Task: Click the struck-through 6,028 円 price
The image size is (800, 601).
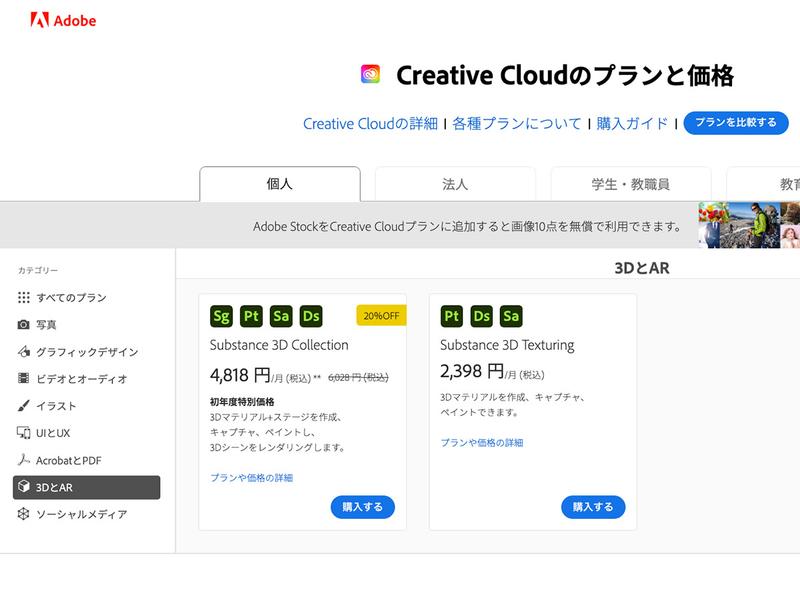Action: (358, 378)
